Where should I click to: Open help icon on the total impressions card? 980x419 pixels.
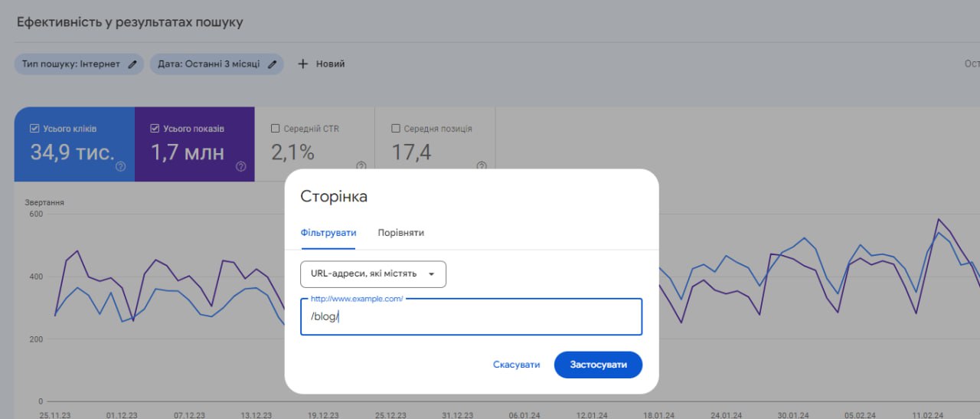[241, 166]
